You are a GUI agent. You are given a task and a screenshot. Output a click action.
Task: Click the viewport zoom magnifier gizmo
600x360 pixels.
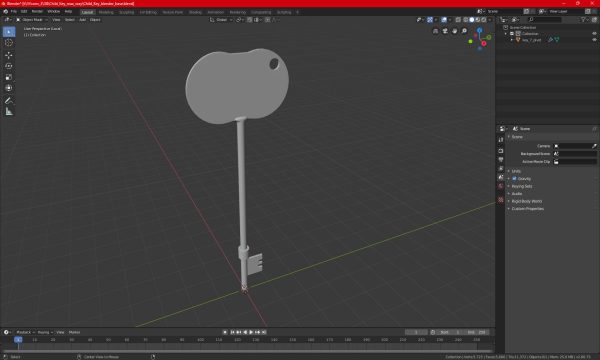click(x=464, y=31)
